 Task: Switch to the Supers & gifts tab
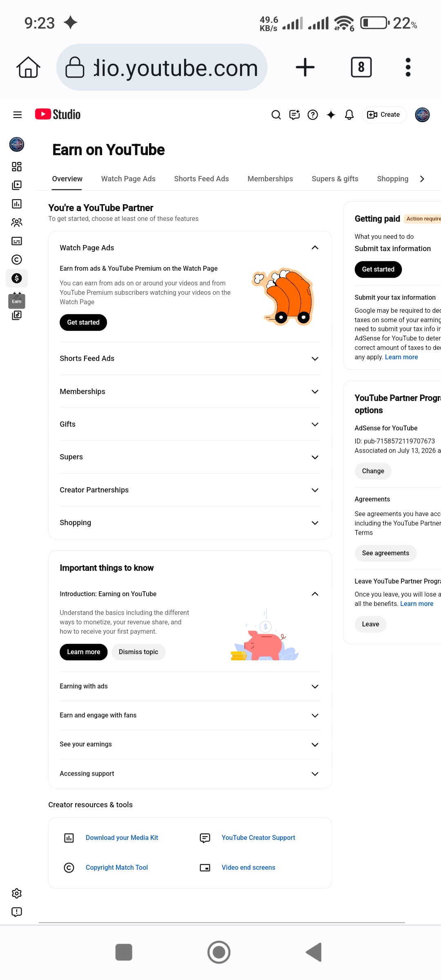[335, 179]
